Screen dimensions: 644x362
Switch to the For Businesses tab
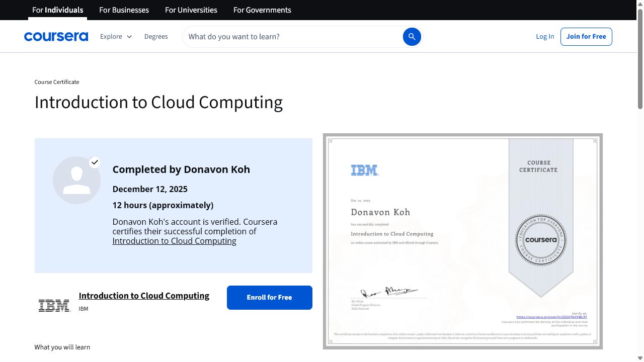pos(124,10)
